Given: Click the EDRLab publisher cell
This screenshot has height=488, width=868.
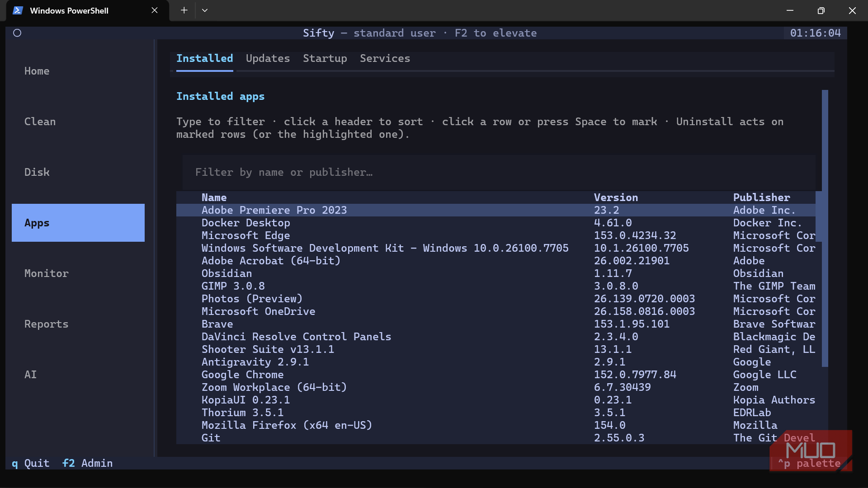Looking at the screenshot, I should pyautogui.click(x=752, y=413).
